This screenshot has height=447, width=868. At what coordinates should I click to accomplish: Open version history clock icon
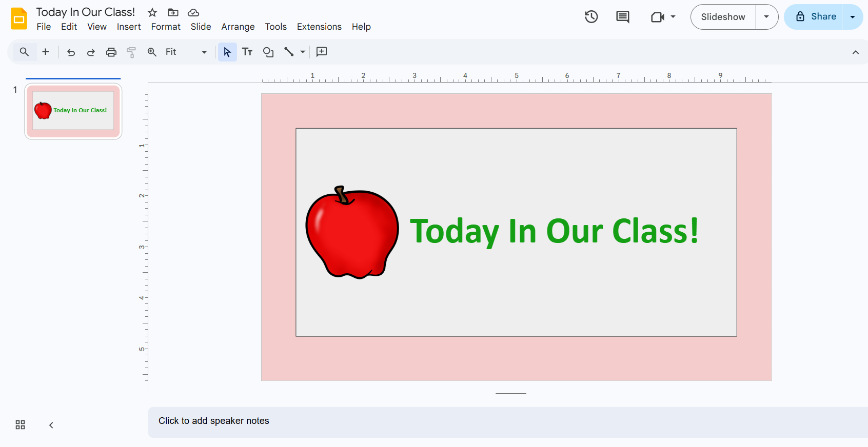click(591, 17)
